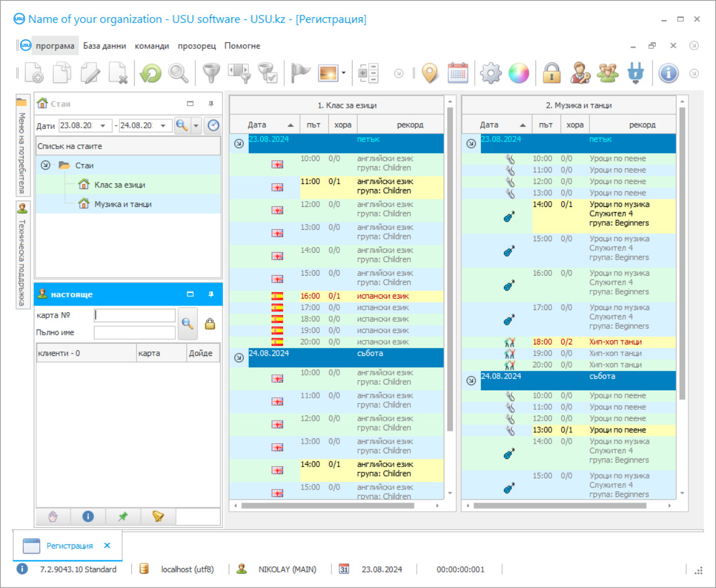Click the funnel filter toolbar icon

[212, 73]
